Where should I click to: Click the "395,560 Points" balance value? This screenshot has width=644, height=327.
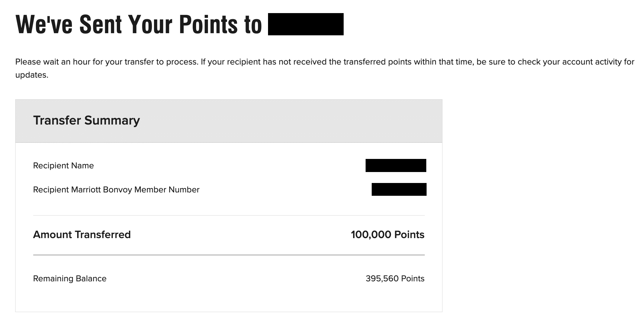tap(395, 279)
